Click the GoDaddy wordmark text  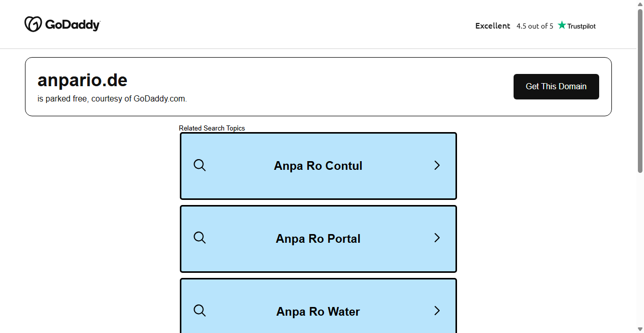point(72,24)
